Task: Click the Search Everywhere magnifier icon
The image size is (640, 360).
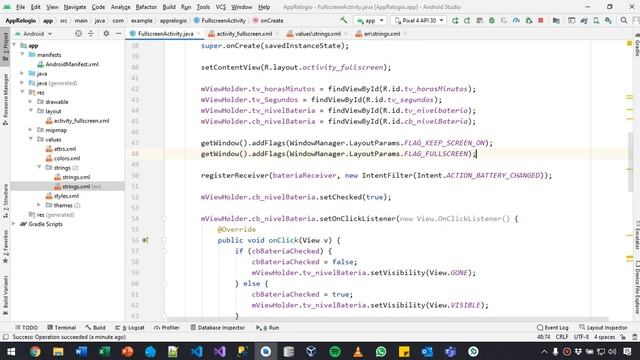Action: [624, 20]
